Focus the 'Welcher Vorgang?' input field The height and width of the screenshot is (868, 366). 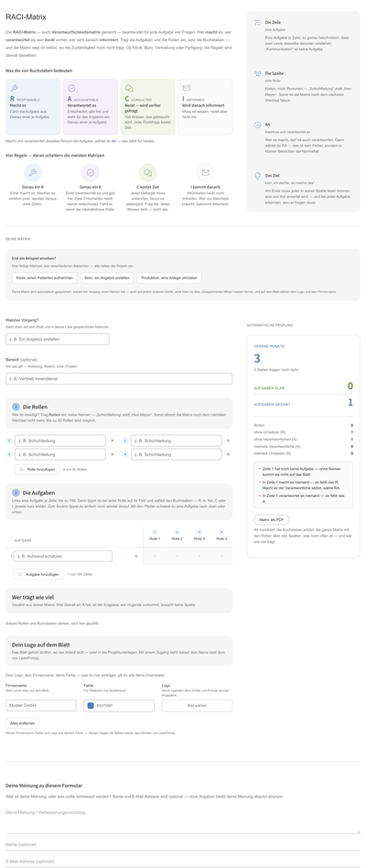tap(58, 340)
